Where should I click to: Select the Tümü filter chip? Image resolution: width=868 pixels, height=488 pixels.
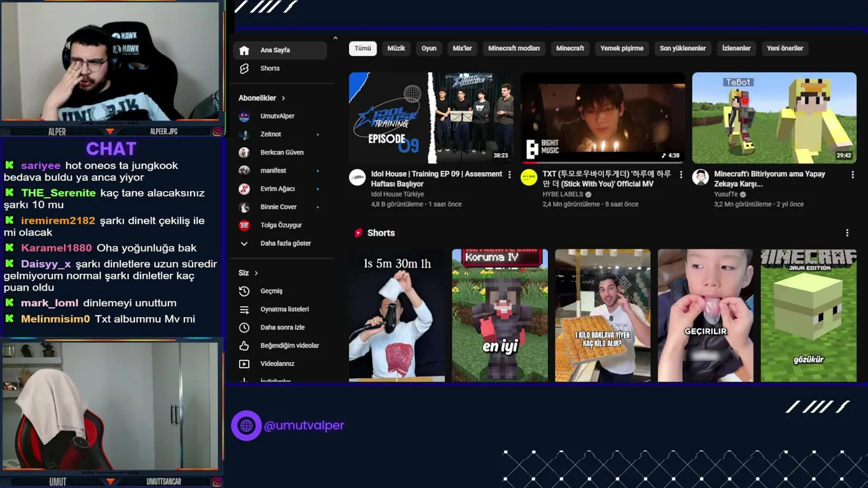pos(363,49)
